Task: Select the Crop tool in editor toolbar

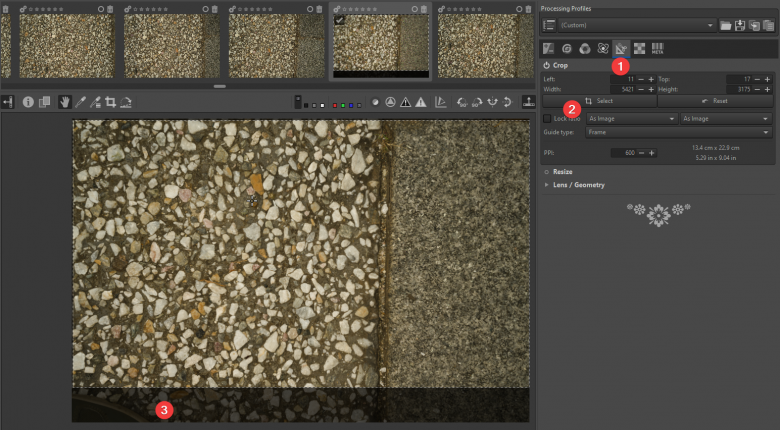Action: point(110,102)
